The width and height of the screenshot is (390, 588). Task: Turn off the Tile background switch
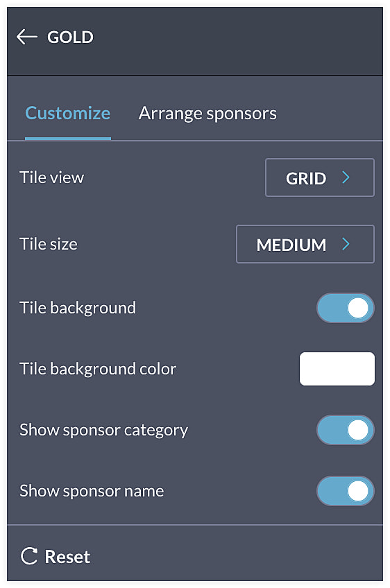346,308
